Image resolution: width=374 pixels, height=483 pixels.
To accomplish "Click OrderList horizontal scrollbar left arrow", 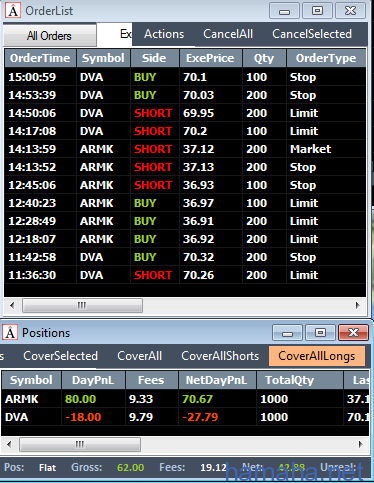I will 12,305.
